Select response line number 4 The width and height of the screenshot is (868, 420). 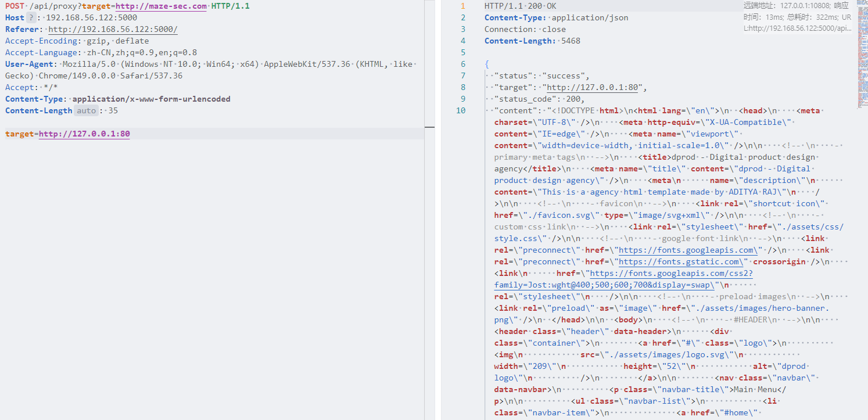(x=462, y=41)
